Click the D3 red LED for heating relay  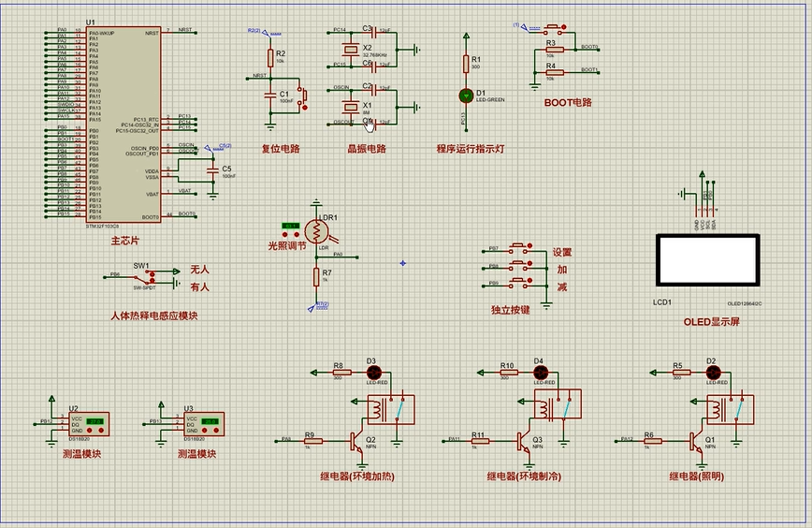(x=370, y=373)
